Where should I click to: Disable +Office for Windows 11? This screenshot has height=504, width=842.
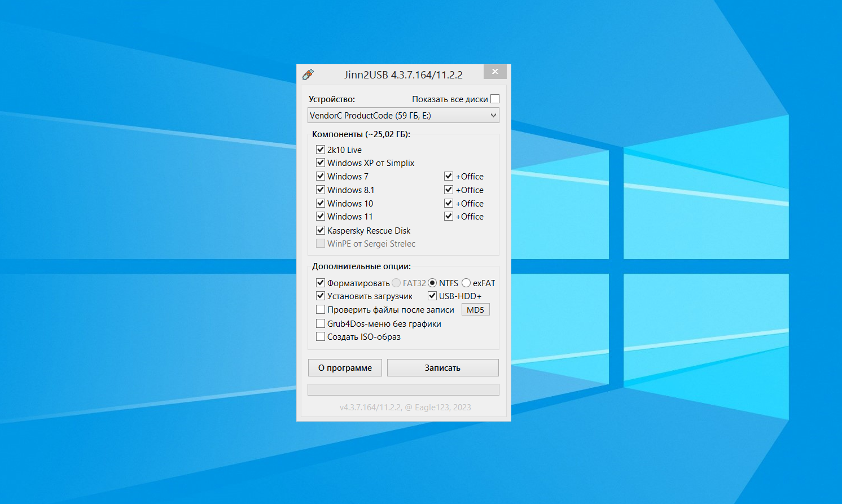449,216
